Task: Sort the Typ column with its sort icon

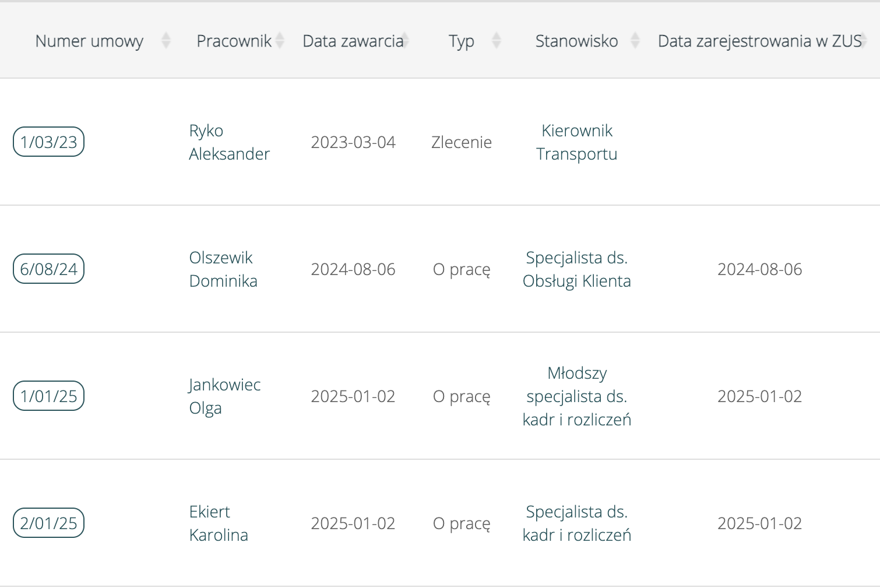Action: coord(496,41)
